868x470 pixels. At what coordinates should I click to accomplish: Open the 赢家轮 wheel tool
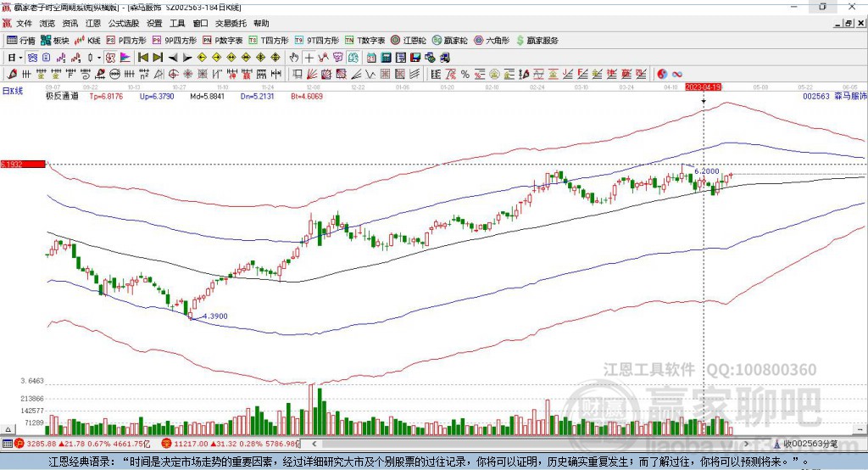[x=449, y=41]
